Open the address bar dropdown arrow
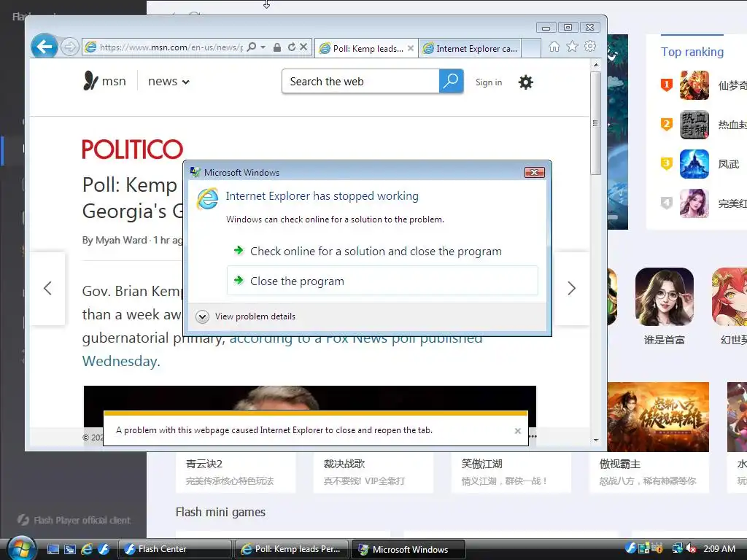The height and width of the screenshot is (560, 747). (x=263, y=47)
